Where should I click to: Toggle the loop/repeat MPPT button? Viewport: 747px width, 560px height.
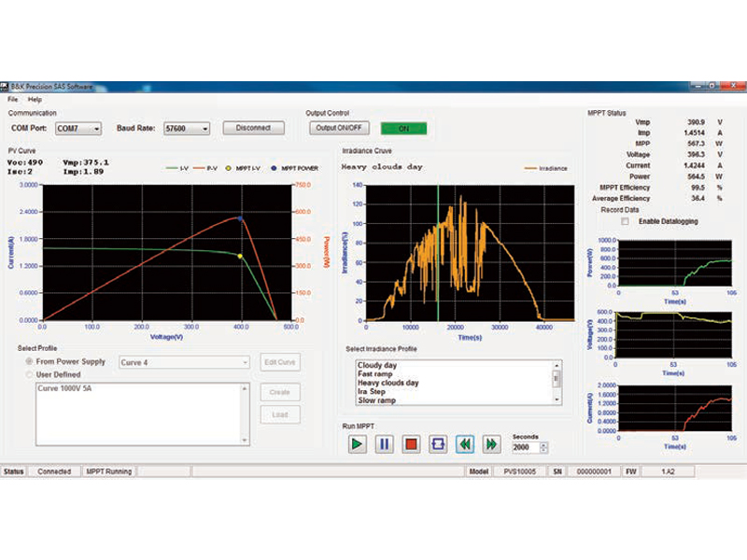click(438, 444)
